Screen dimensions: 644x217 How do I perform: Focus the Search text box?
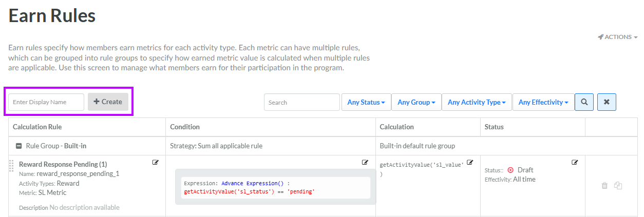[301, 102]
